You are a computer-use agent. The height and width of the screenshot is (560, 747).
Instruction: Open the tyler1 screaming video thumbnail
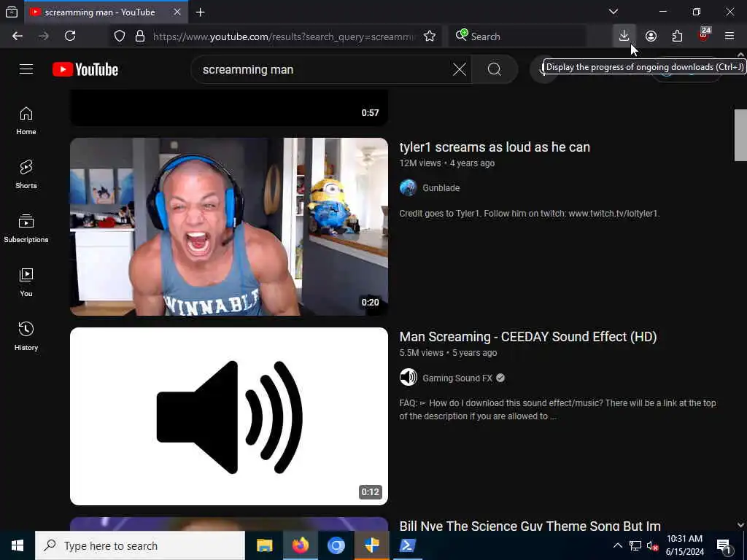229,227
